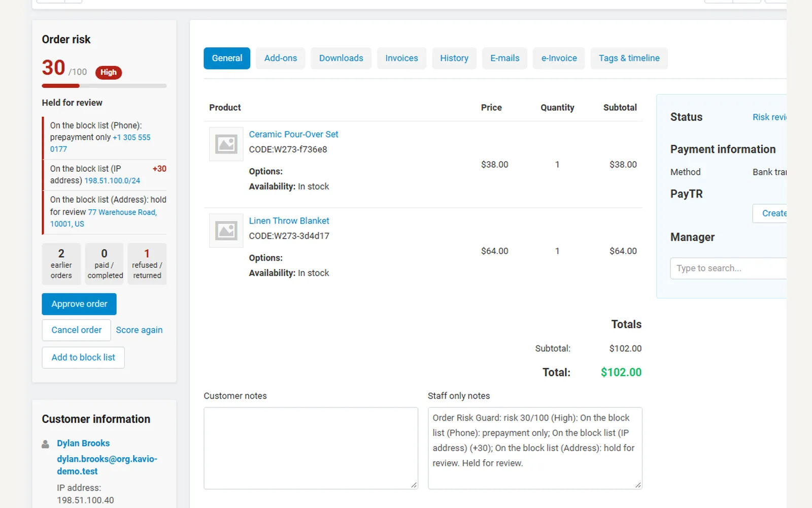This screenshot has height=508, width=812.
Task: Click the 2 earlier orders stat box
Action: coord(61,264)
